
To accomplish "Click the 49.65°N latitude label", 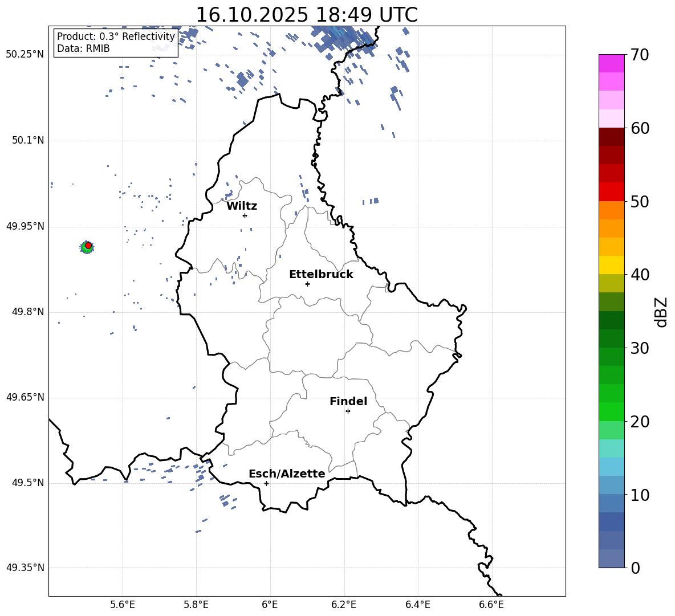I will pyautogui.click(x=25, y=397).
